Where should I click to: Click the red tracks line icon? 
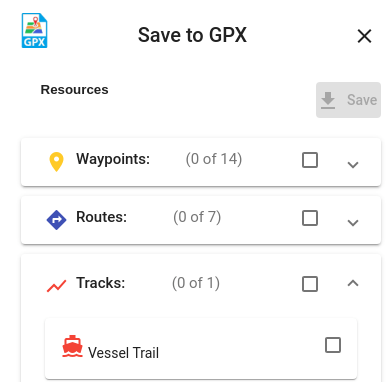pos(56,286)
